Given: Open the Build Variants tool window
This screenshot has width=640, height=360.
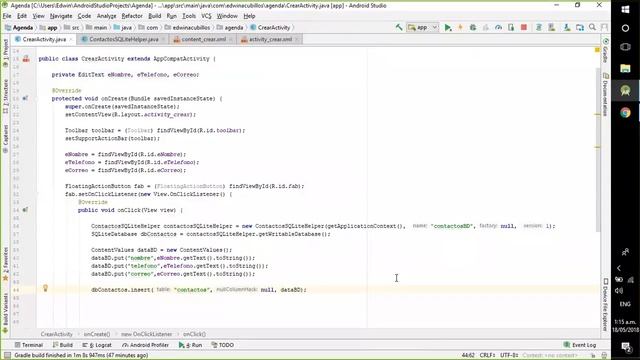Looking at the screenshot, I should click(6, 313).
